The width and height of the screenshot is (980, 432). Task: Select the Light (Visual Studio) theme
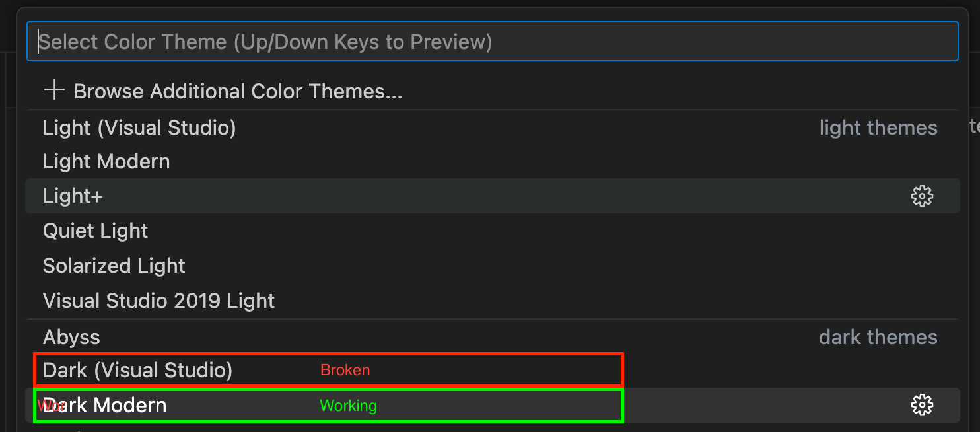139,127
